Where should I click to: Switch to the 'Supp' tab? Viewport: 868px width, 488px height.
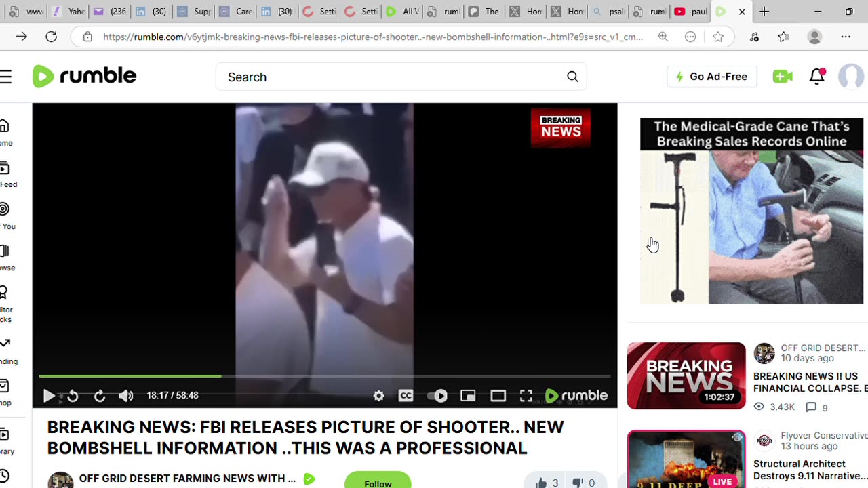pos(193,12)
